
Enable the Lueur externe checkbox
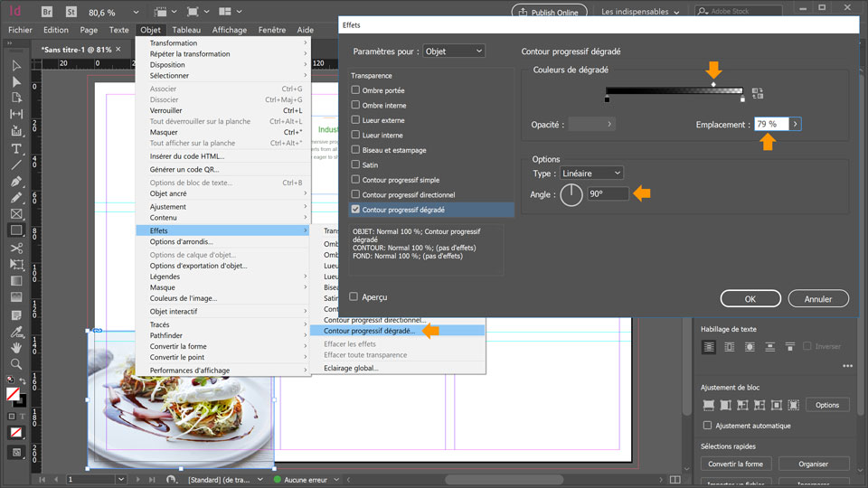(355, 119)
